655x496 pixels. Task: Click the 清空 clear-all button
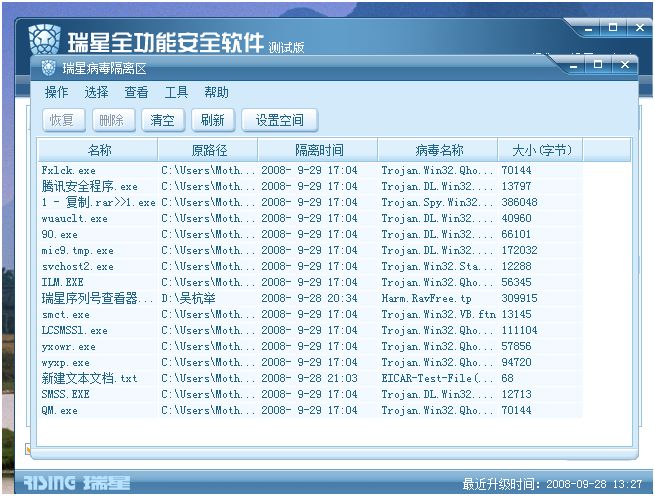tap(163, 120)
